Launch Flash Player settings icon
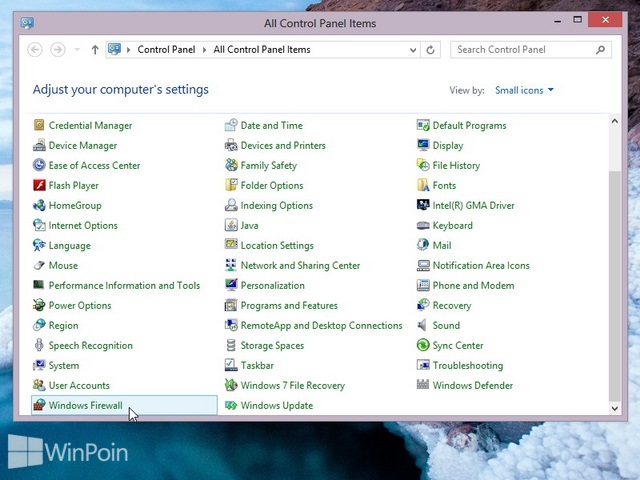 tap(39, 185)
